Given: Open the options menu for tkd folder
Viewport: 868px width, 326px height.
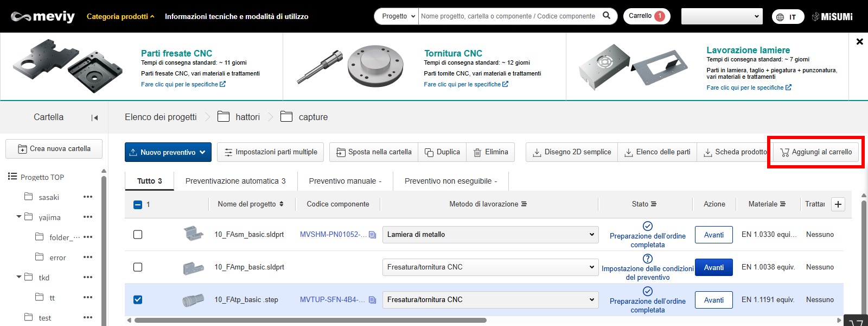Looking at the screenshot, I should coord(88,278).
